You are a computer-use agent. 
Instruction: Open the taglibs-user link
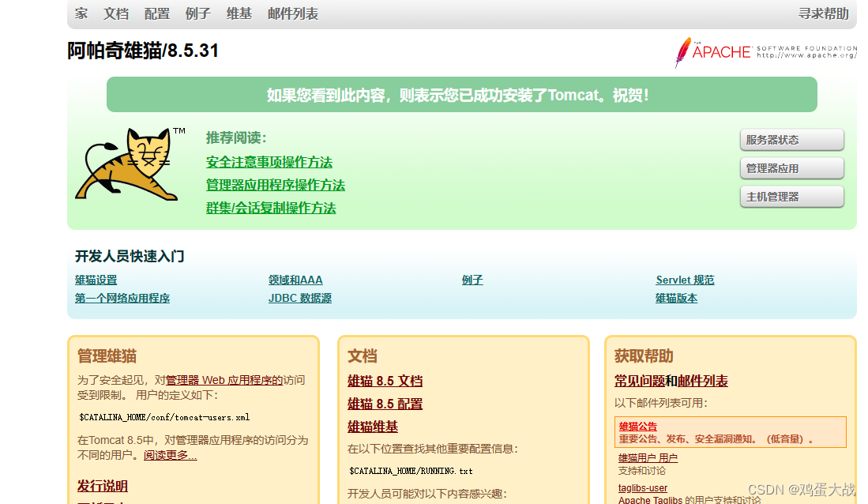coord(643,488)
